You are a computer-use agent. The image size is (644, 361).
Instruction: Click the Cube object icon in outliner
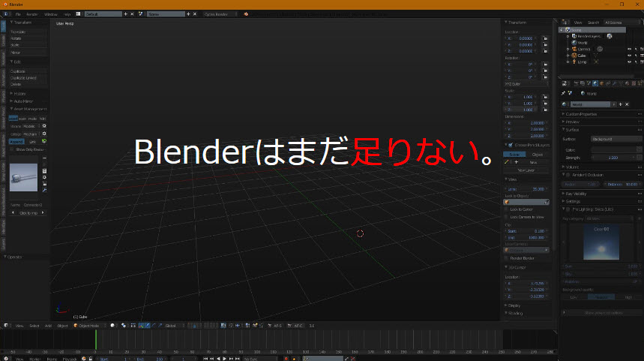(x=574, y=56)
